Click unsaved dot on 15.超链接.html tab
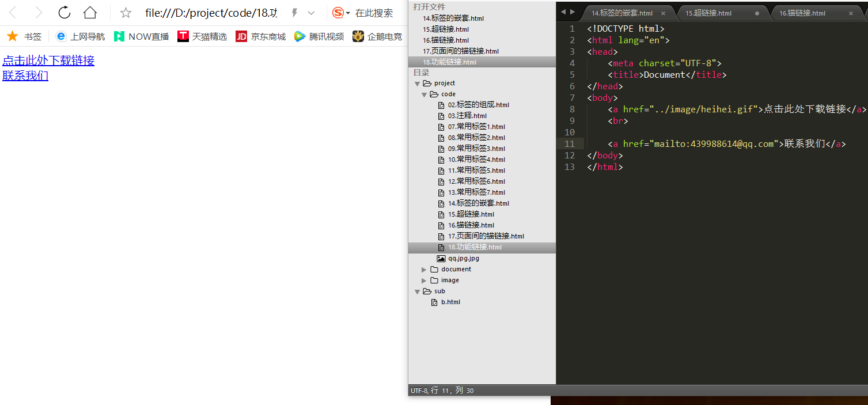Screen dimensions: 868x405 tap(757, 13)
